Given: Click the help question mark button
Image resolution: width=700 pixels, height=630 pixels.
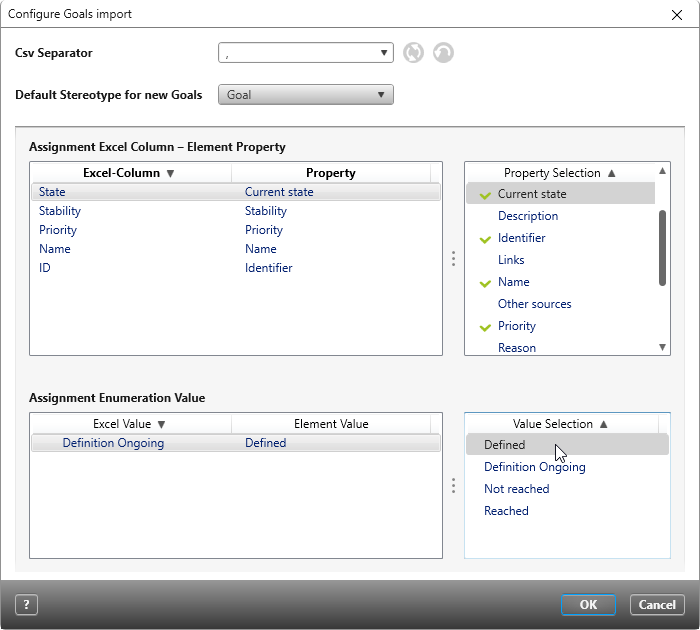Looking at the screenshot, I should (x=26, y=605).
